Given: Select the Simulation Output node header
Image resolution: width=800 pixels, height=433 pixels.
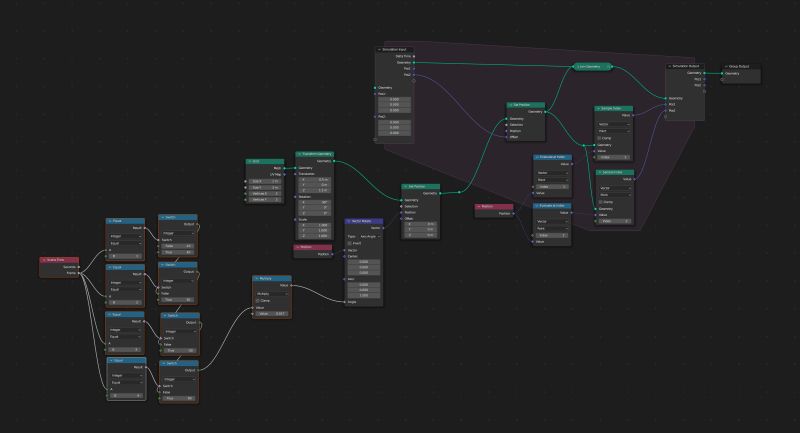Looking at the screenshot, I should click(x=686, y=66).
